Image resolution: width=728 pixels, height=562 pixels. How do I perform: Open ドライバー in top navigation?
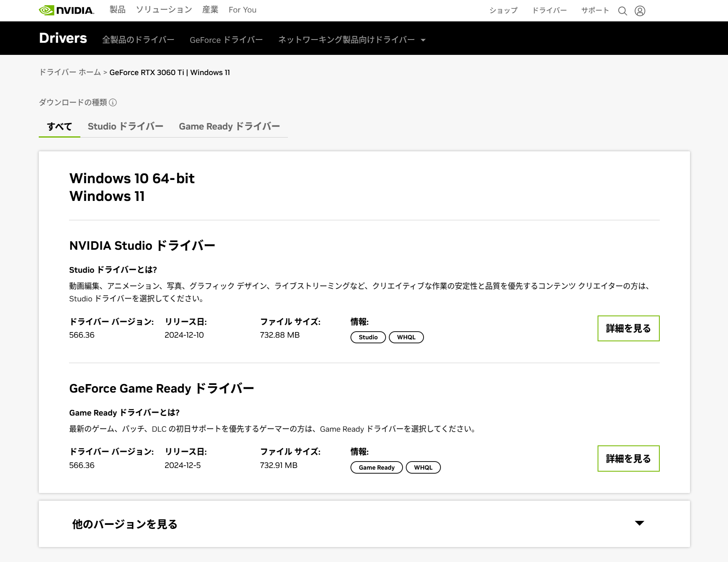[x=550, y=10]
